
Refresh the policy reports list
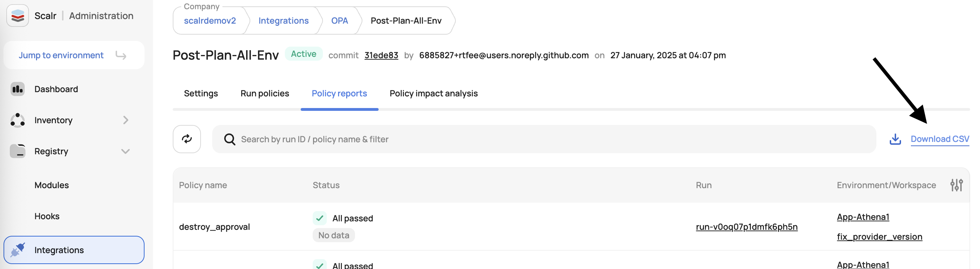click(x=187, y=139)
